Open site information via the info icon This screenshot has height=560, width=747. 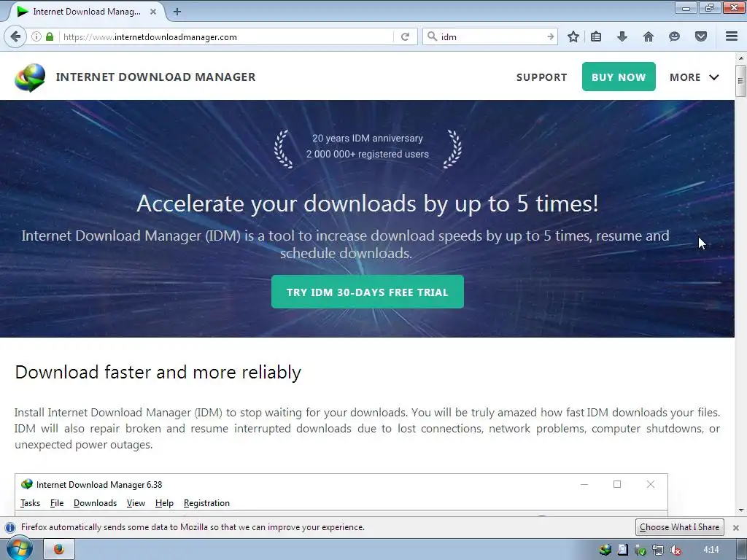point(36,36)
